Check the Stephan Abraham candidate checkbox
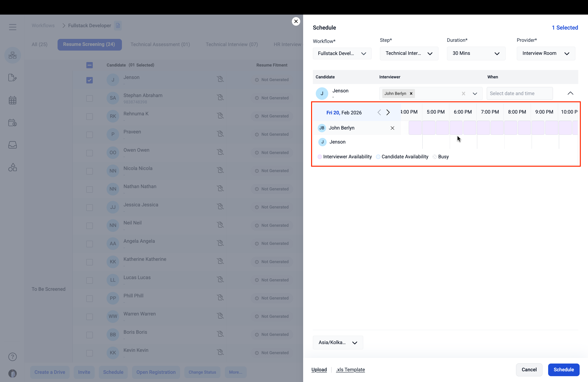Image resolution: width=588 pixels, height=382 pixels. (89, 98)
